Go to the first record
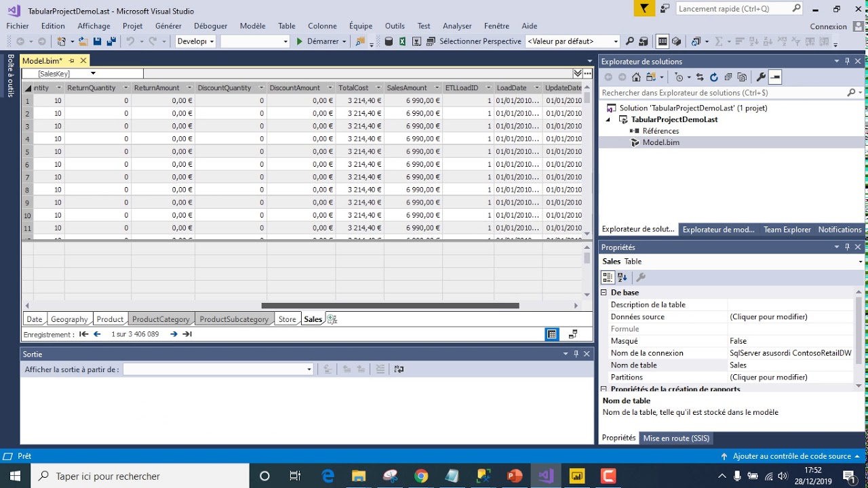 point(83,334)
